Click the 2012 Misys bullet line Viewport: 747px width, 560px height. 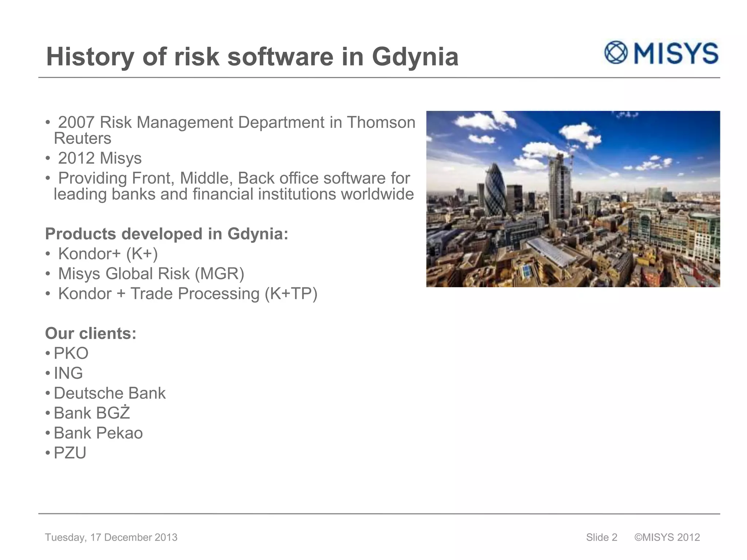coord(99,158)
